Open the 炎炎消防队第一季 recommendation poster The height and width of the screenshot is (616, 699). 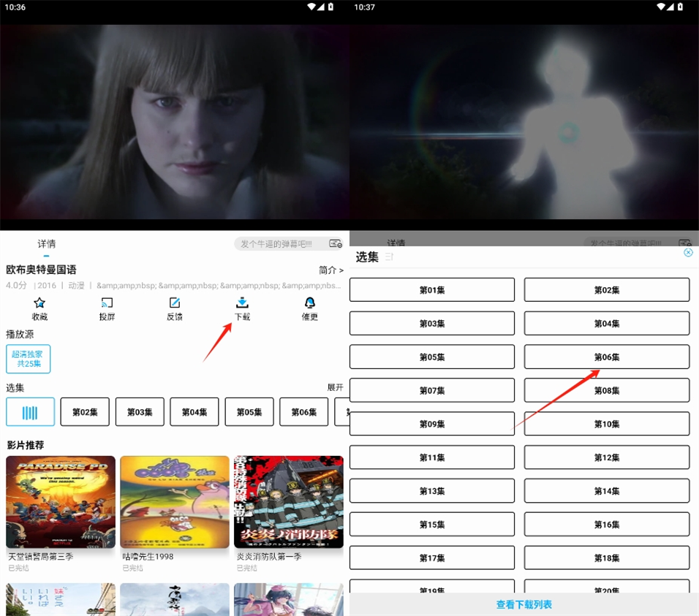289,502
